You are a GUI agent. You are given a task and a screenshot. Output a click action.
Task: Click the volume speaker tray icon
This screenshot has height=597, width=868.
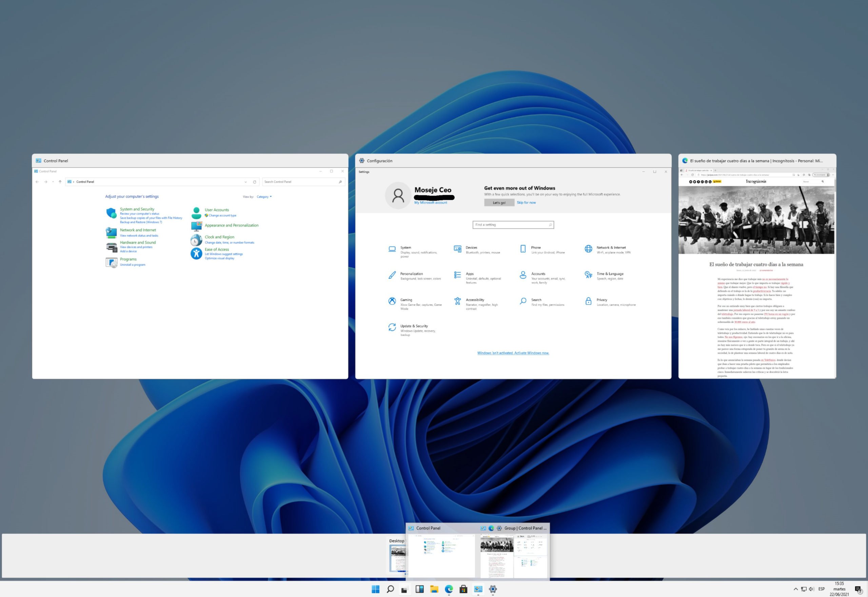(x=811, y=589)
